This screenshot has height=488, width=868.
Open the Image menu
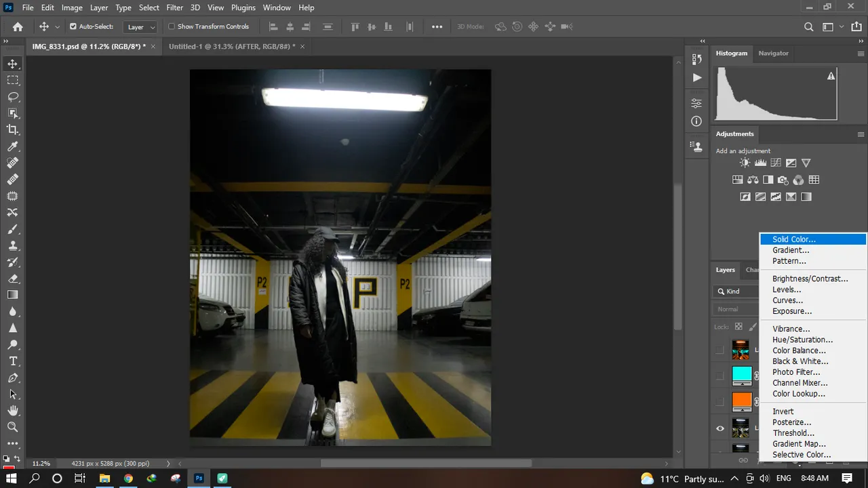[x=72, y=7]
